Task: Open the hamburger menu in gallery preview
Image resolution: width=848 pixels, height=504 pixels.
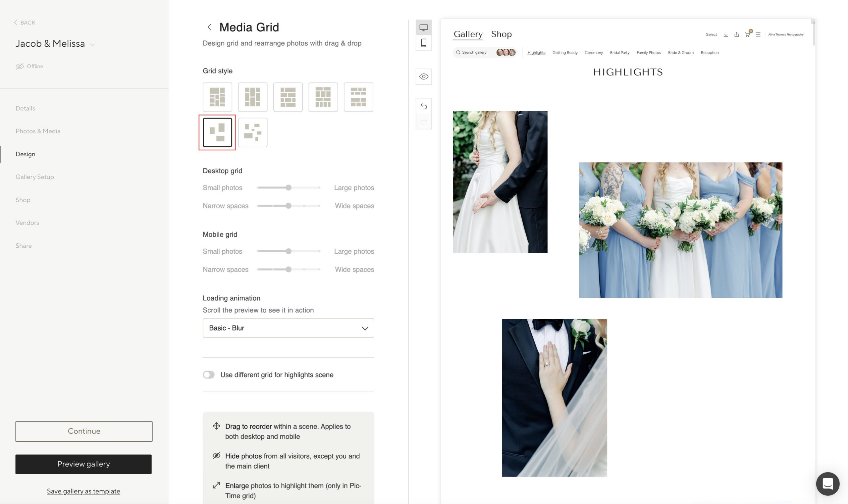Action: coord(758,35)
